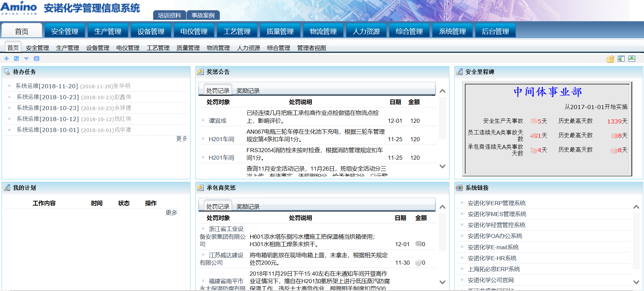Click 更多 under 待办任务 list
Image resolution: width=644 pixels, height=291 pixels.
(182, 138)
